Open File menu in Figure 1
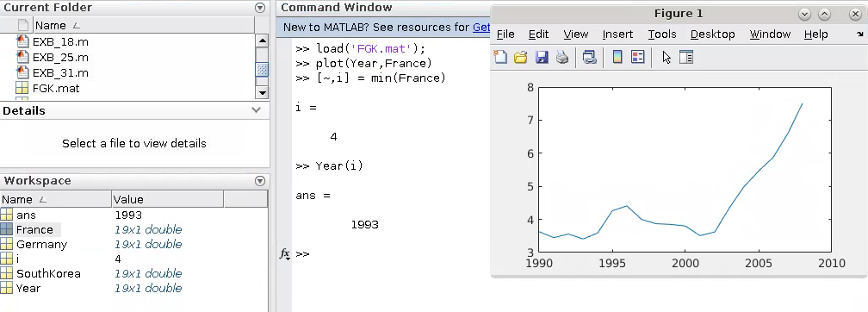The height and width of the screenshot is (312, 868). (x=505, y=34)
